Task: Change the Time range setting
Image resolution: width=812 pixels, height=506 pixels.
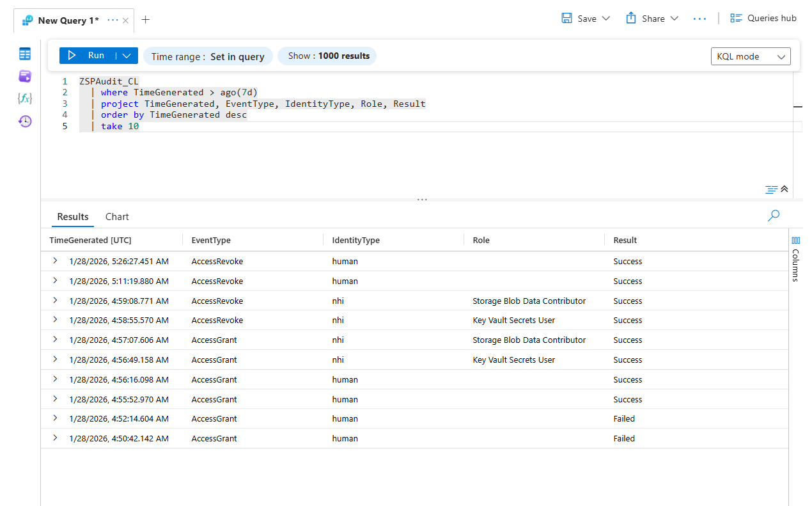Action: coord(208,56)
